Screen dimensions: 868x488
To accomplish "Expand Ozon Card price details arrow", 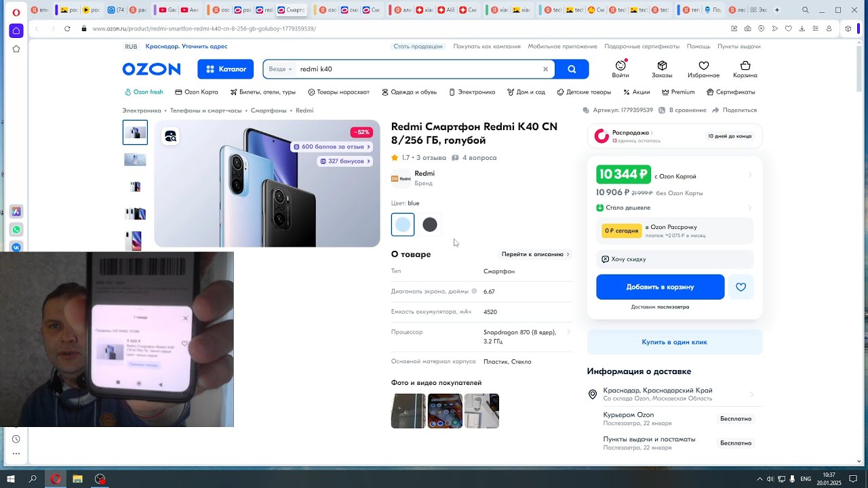I will tap(749, 175).
